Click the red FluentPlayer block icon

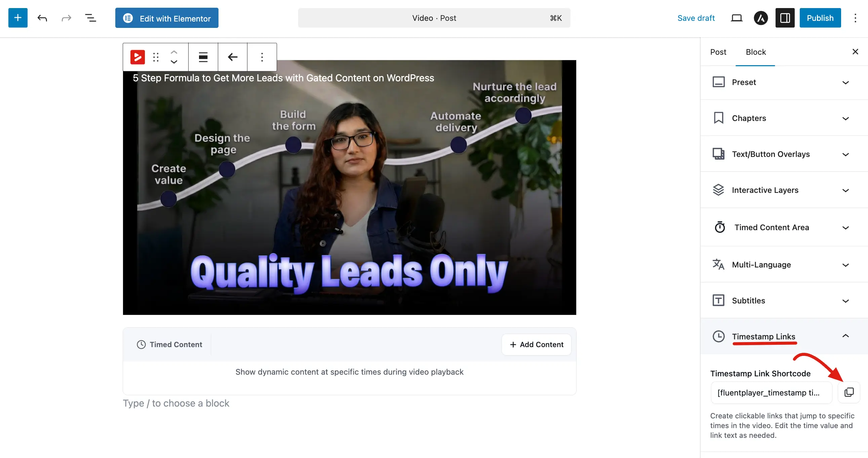pos(137,57)
